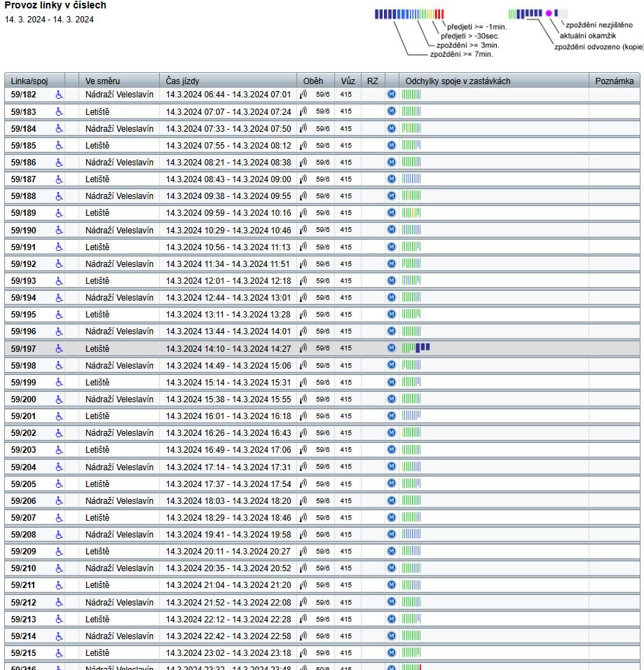Click the metro M icon in row 59/212

click(x=392, y=602)
